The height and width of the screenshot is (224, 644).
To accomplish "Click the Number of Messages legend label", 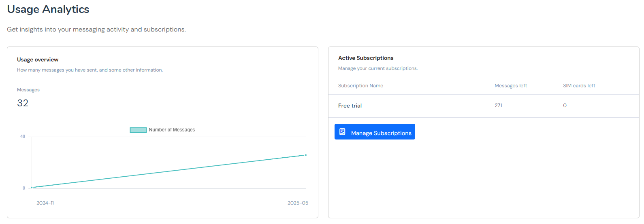I will pyautogui.click(x=172, y=130).
